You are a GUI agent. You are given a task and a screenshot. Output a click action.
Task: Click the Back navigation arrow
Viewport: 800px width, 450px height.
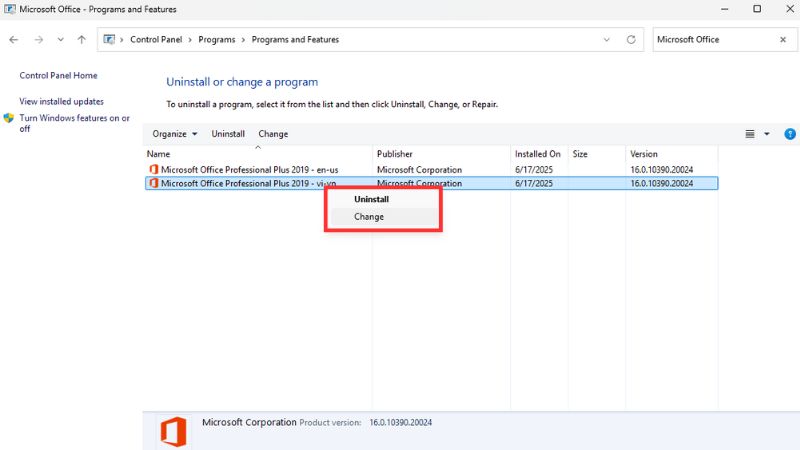point(14,40)
